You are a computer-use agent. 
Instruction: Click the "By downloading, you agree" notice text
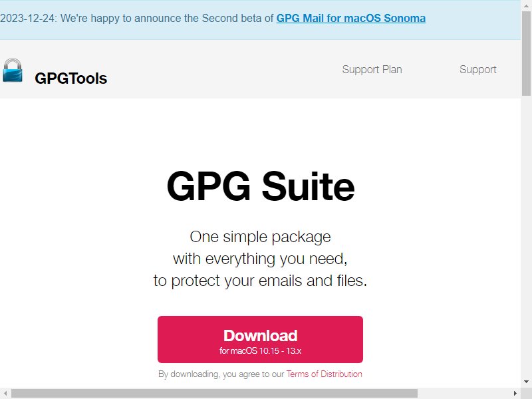pos(221,374)
